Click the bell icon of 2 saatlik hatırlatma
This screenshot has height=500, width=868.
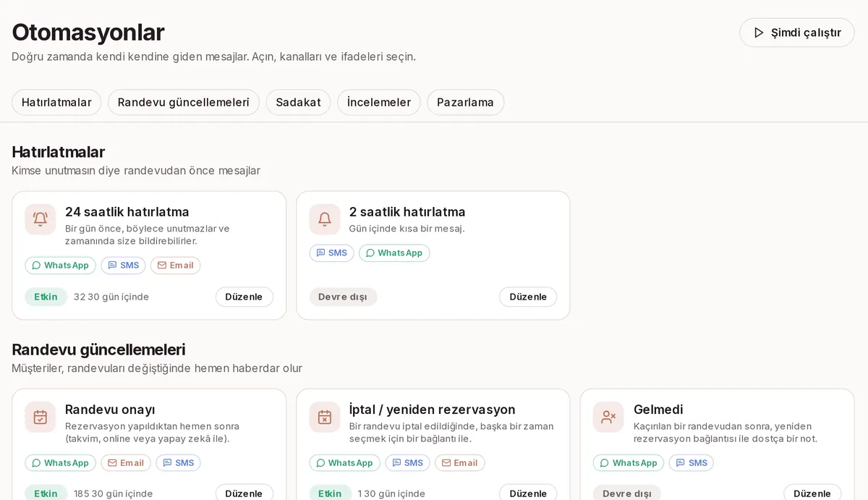[x=325, y=219]
